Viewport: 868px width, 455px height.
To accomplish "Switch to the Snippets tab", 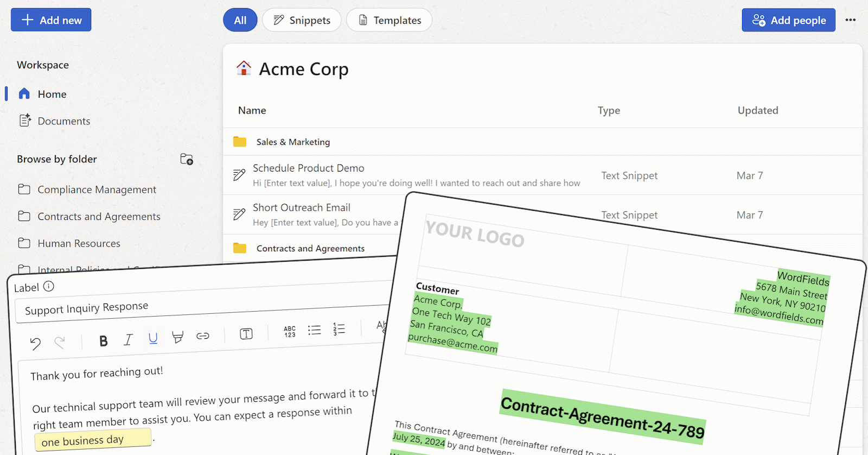I will tap(302, 20).
